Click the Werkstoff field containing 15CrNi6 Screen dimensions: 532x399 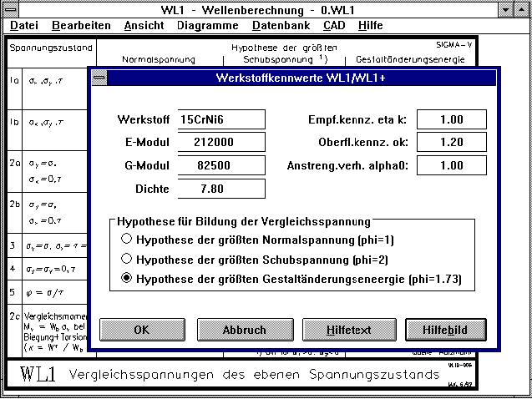pyautogui.click(x=220, y=119)
